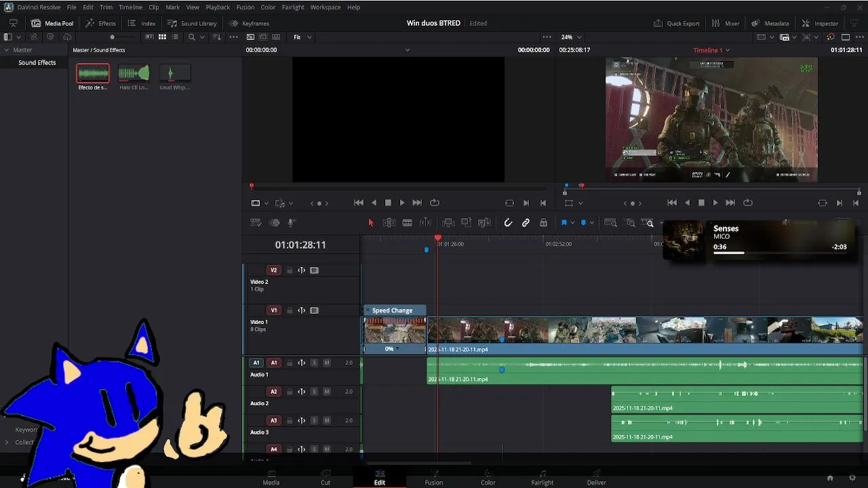Open the File menu
This screenshot has width=868, height=488.
pos(71,7)
